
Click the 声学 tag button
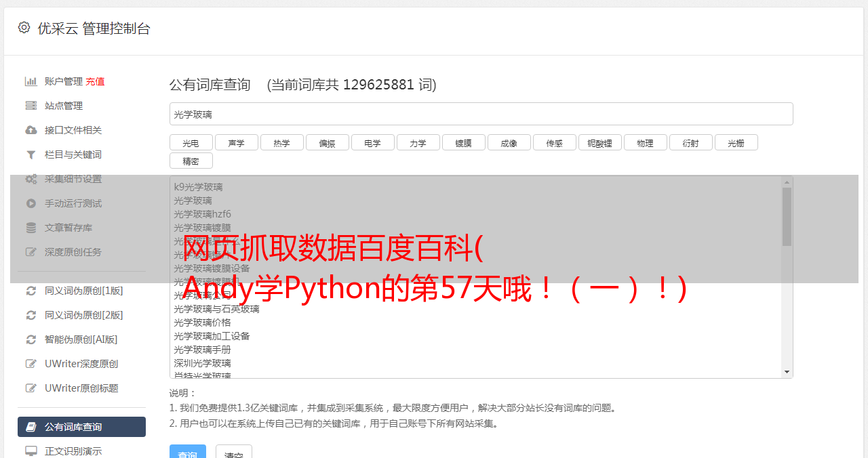pyautogui.click(x=237, y=142)
